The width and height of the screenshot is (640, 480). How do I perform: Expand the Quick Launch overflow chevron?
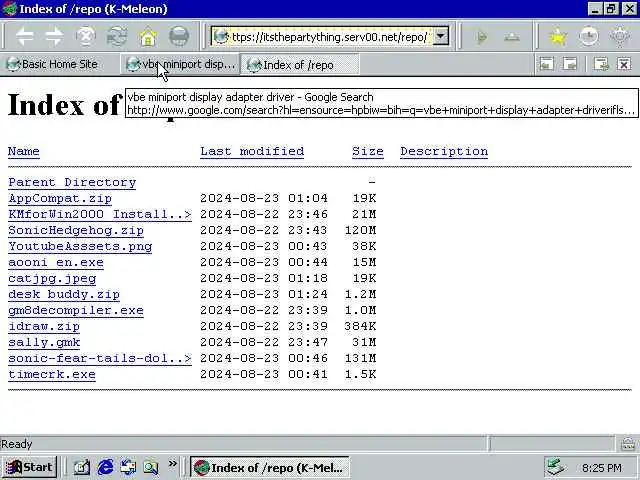173,464
